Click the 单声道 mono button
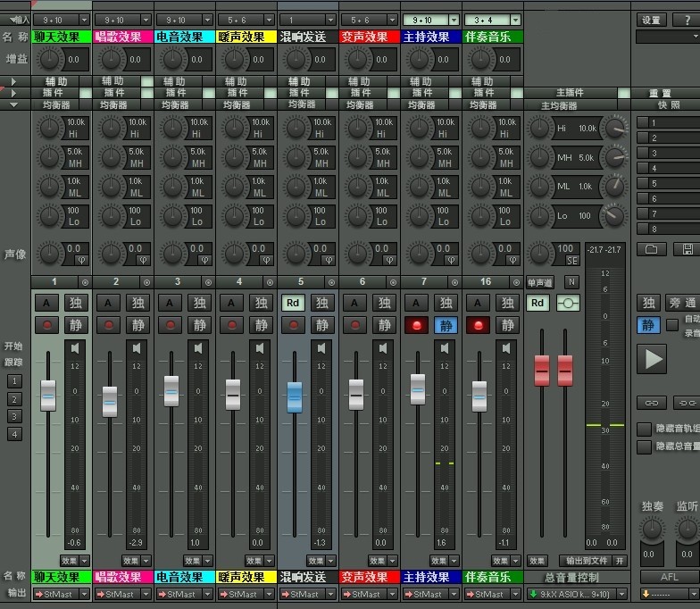This screenshot has width=700, height=609. (539, 282)
